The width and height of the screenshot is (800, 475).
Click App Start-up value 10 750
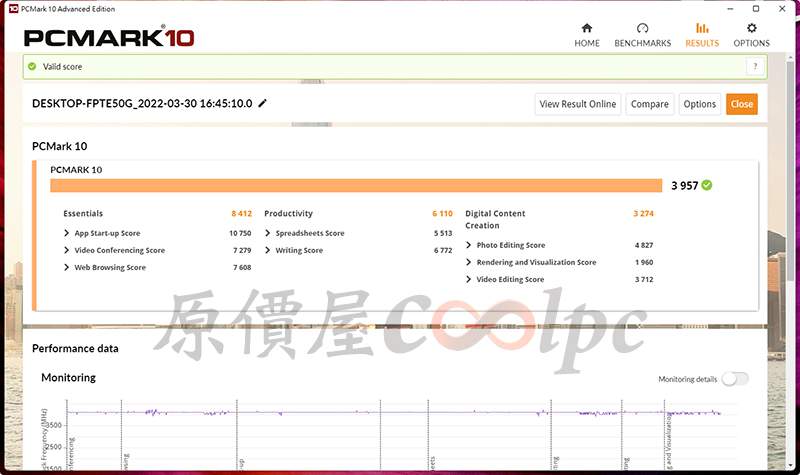coord(240,233)
